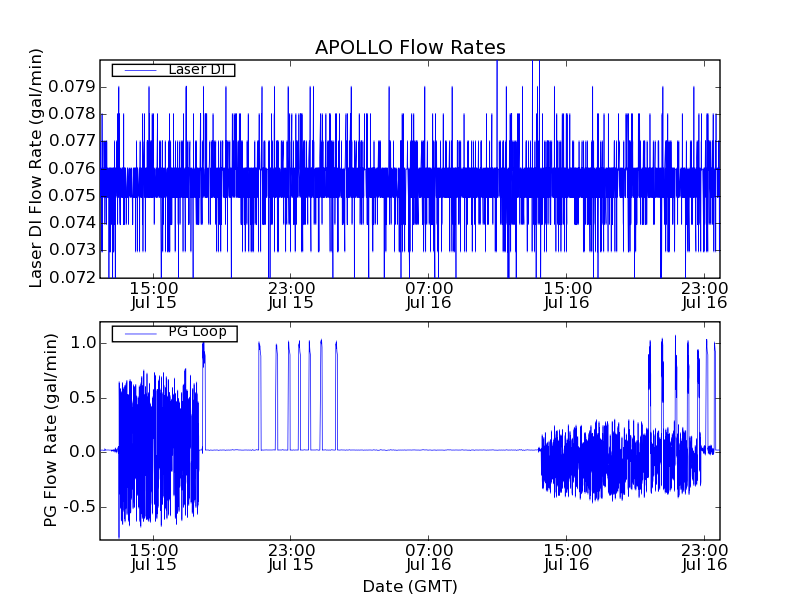Click the 0.075 tick label
The width and height of the screenshot is (800, 600).
point(72,195)
